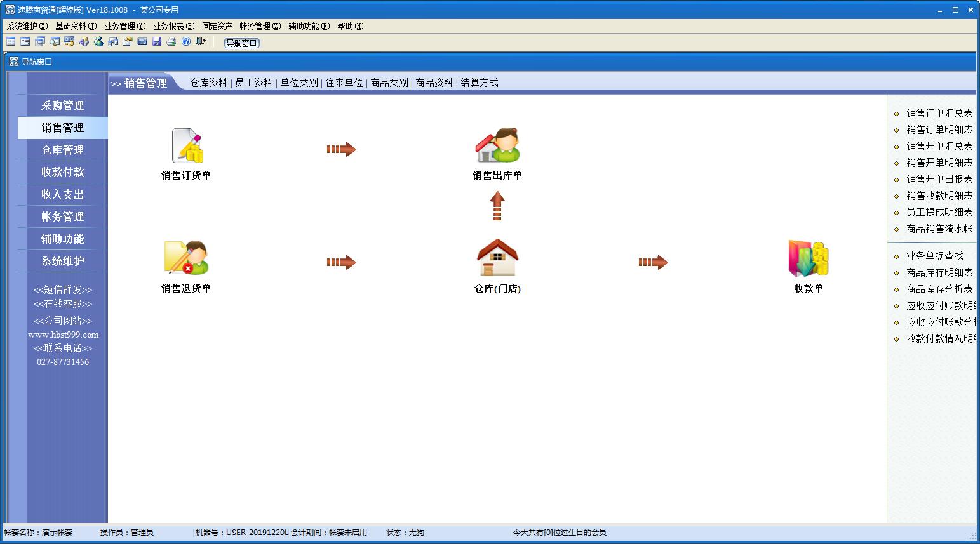
Task: Open the 销售开单汇总表 report
Action: [939, 146]
